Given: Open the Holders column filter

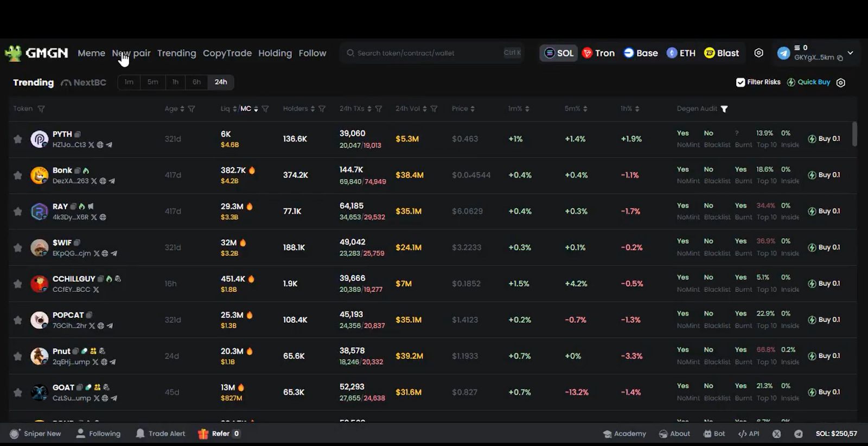Looking at the screenshot, I should click(322, 109).
